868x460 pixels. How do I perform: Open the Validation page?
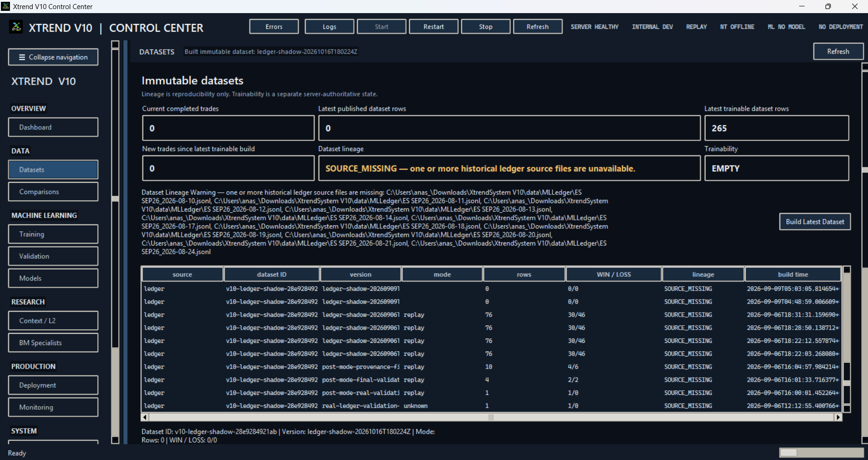tap(53, 256)
